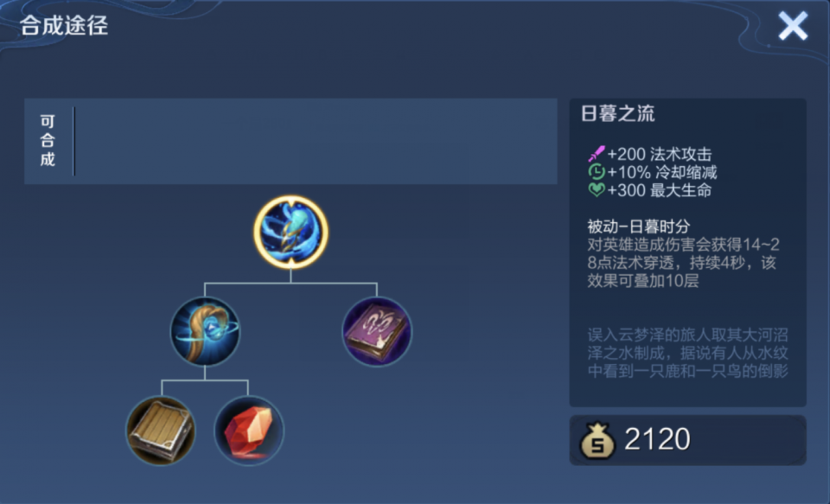The image size is (830, 504).
Task: Click the empty 可合成 items strip
Action: pos(316,141)
